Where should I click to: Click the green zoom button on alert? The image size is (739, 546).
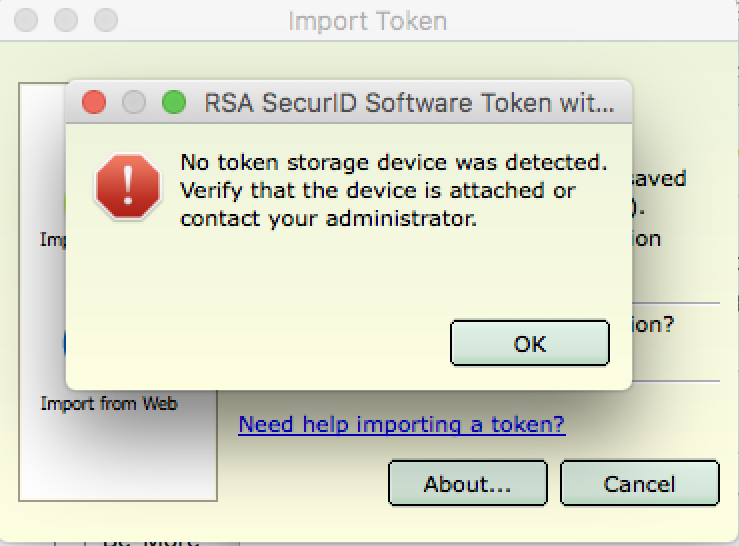[174, 102]
